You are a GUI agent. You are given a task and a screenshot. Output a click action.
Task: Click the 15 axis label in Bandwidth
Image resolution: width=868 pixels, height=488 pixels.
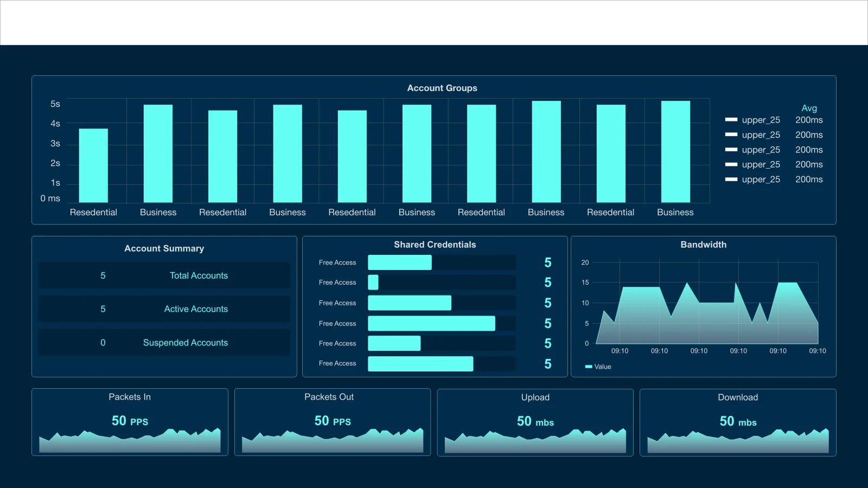coord(585,282)
